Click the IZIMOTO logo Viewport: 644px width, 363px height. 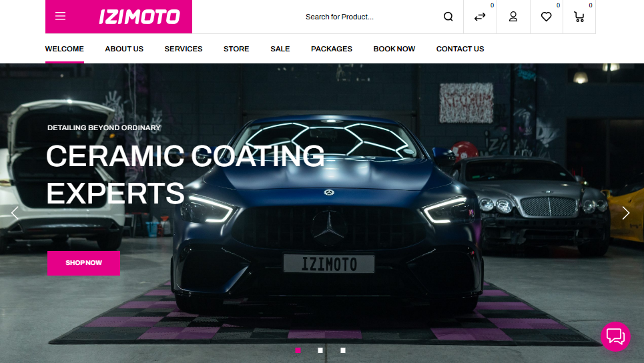point(139,17)
